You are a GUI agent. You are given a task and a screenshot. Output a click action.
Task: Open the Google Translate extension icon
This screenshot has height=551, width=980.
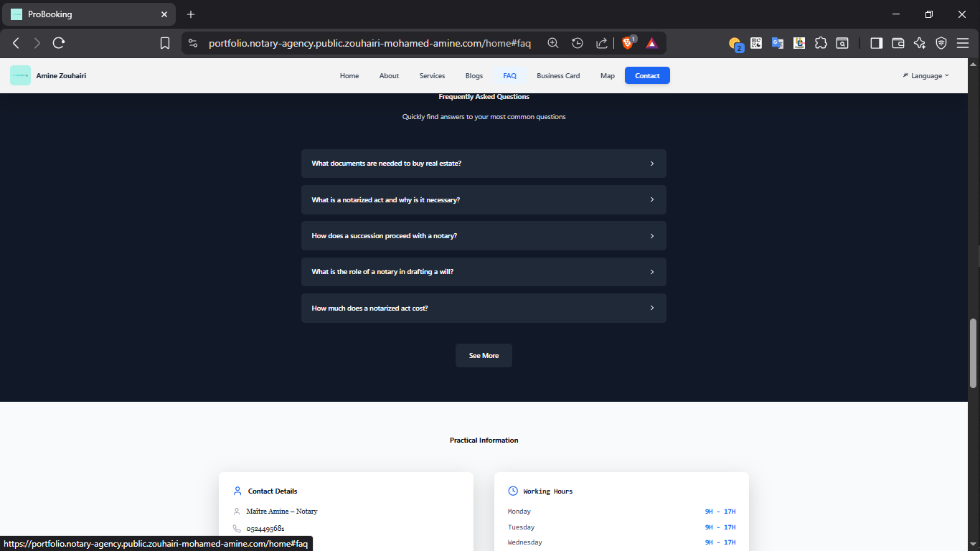click(x=778, y=43)
